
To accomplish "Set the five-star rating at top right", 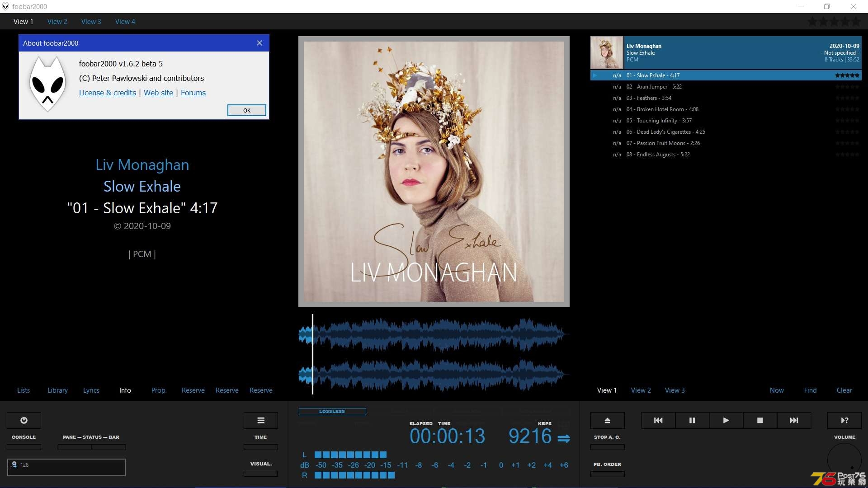I will (834, 22).
